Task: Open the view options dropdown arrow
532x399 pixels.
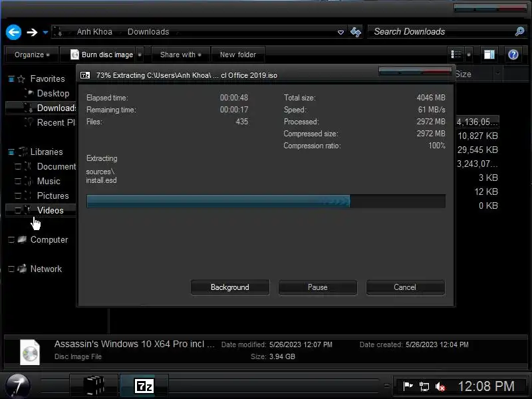Action: tap(469, 55)
